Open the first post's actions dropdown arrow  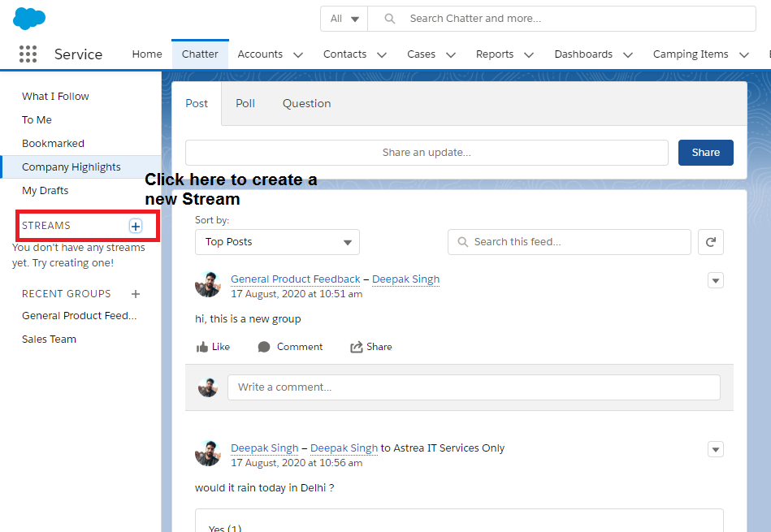[x=716, y=280]
